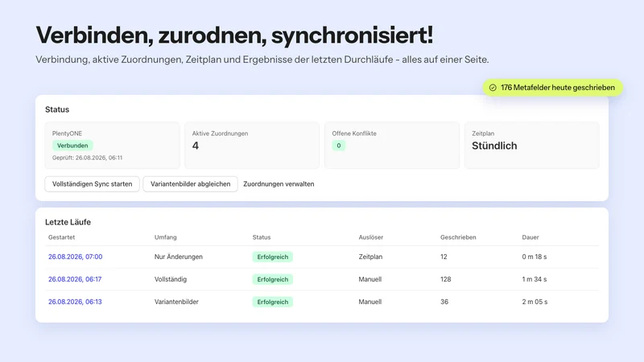Image resolution: width=644 pixels, height=362 pixels.
Task: Click Manuell in the 06:17 row
Action: [x=370, y=279]
